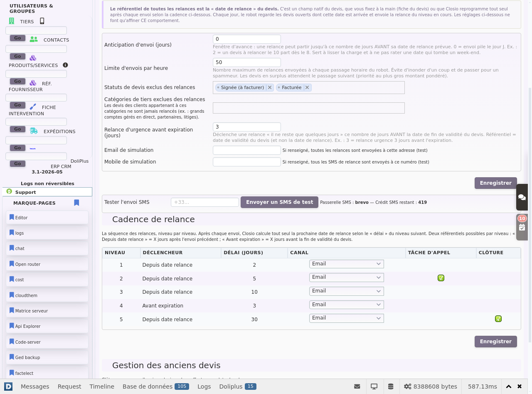Open the Contacts people icon

tap(34, 40)
